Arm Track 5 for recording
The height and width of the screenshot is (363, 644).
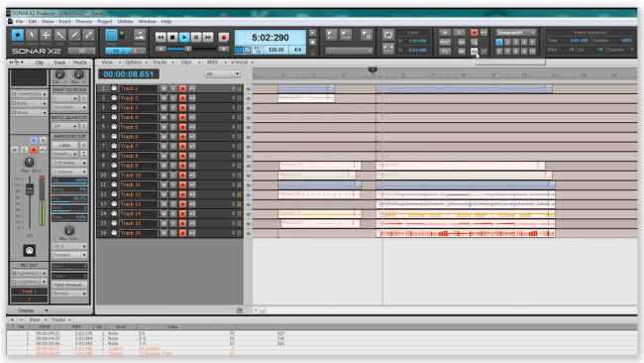182,127
